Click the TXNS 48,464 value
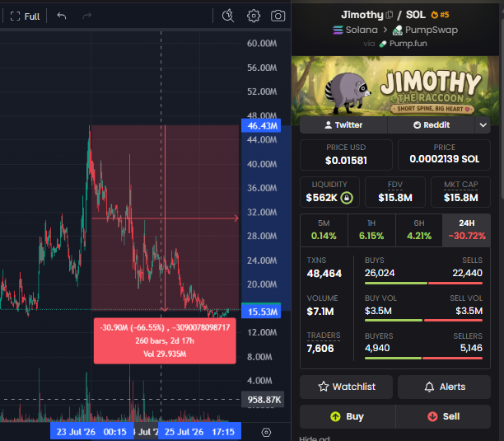Screen dimensions: 504x441 pyautogui.click(x=324, y=274)
